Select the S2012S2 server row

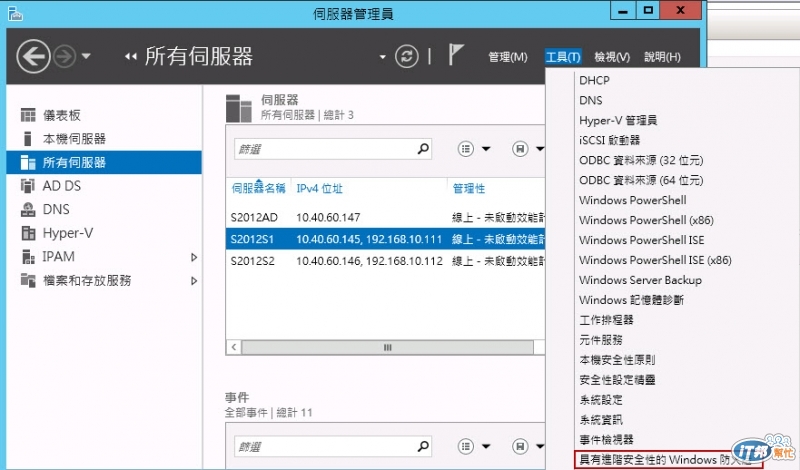(385, 261)
